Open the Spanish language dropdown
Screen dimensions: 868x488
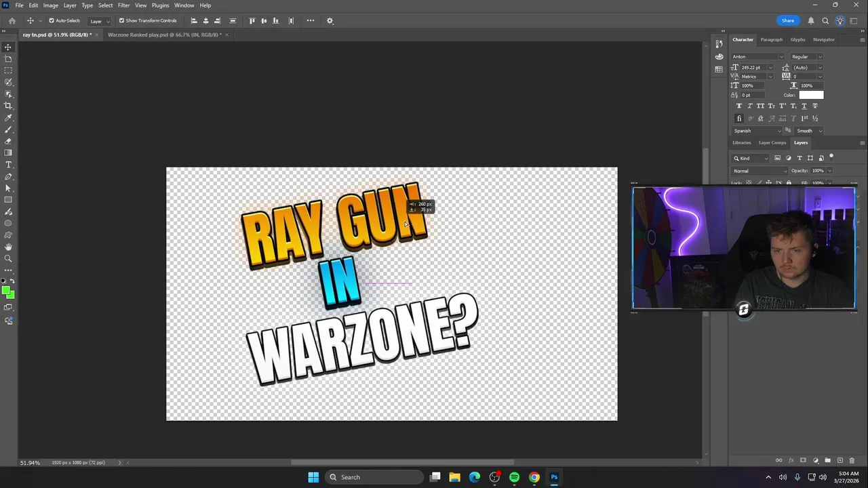(x=757, y=131)
